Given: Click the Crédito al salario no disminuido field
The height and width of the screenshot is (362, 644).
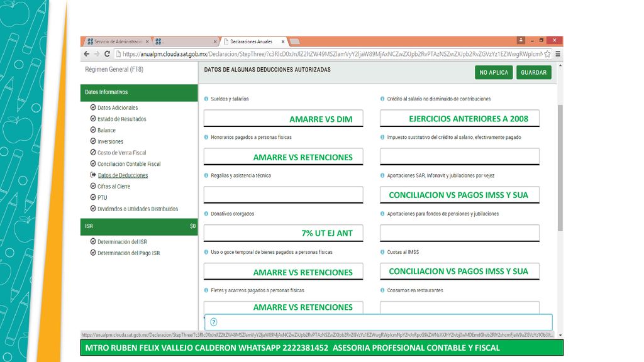Looking at the screenshot, I should pyautogui.click(x=460, y=118).
